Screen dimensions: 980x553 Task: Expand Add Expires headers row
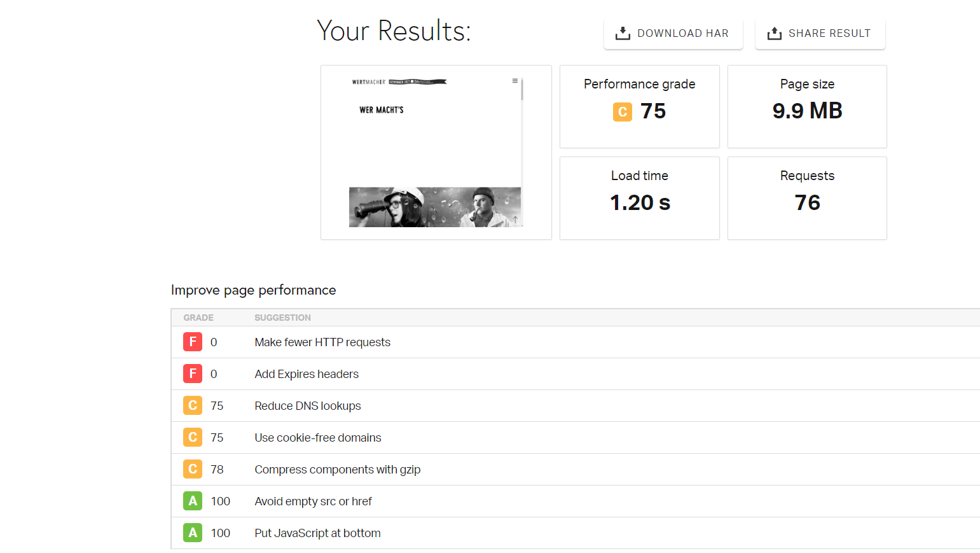pyautogui.click(x=576, y=374)
